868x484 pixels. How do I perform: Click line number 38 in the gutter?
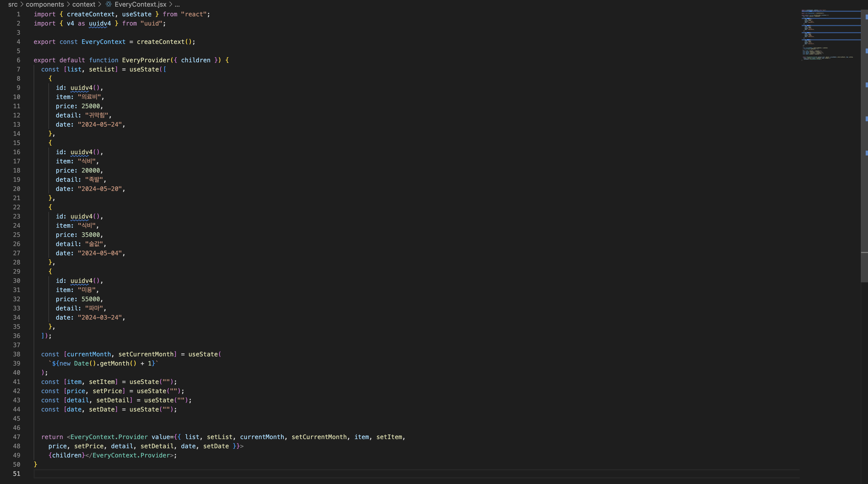(x=17, y=354)
